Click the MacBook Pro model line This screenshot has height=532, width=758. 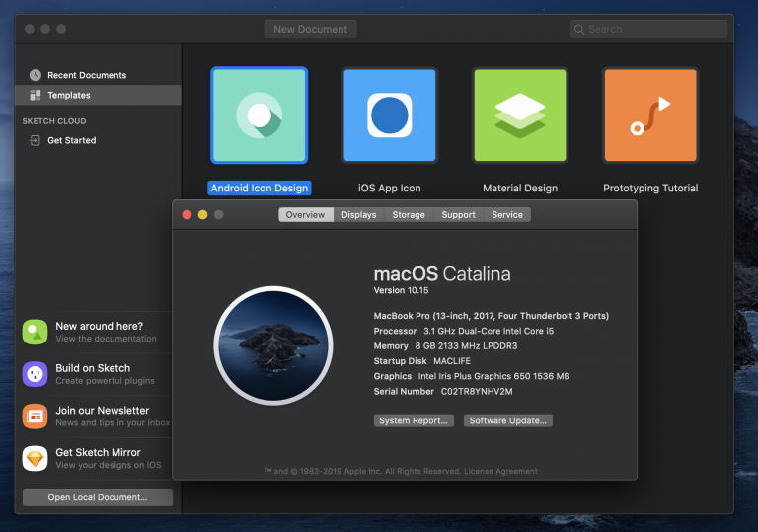pyautogui.click(x=492, y=316)
